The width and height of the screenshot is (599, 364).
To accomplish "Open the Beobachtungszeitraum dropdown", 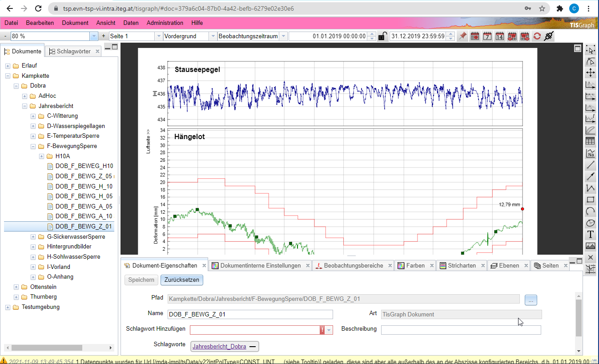I will pos(283,36).
